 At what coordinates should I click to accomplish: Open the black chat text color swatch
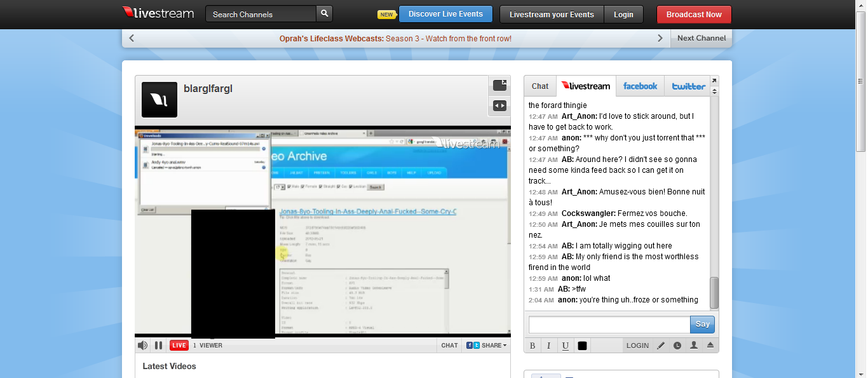pyautogui.click(x=582, y=346)
